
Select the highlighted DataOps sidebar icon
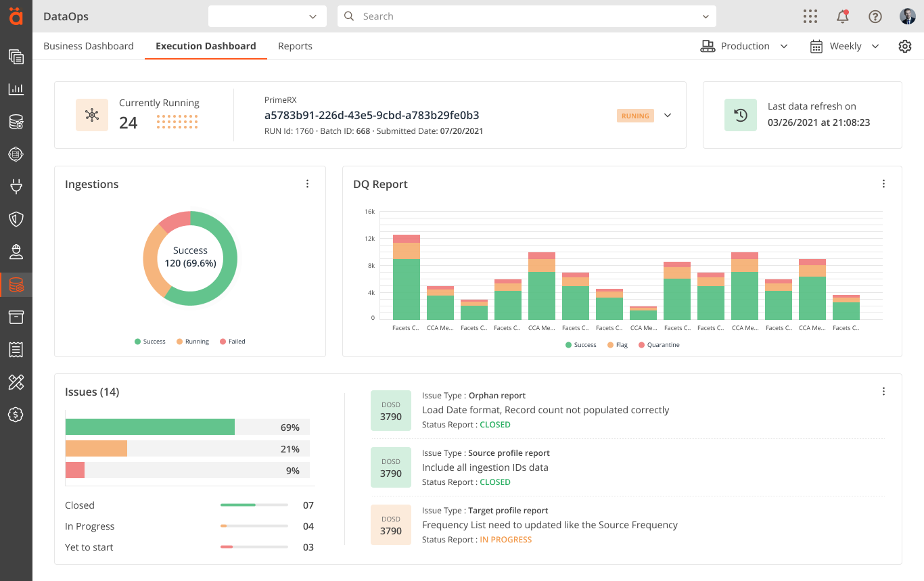point(16,285)
